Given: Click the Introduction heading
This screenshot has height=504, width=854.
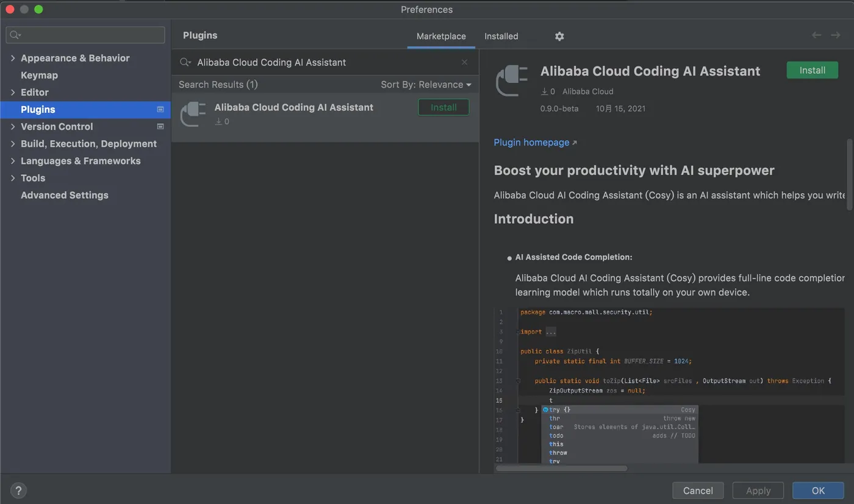Looking at the screenshot, I should 534,219.
